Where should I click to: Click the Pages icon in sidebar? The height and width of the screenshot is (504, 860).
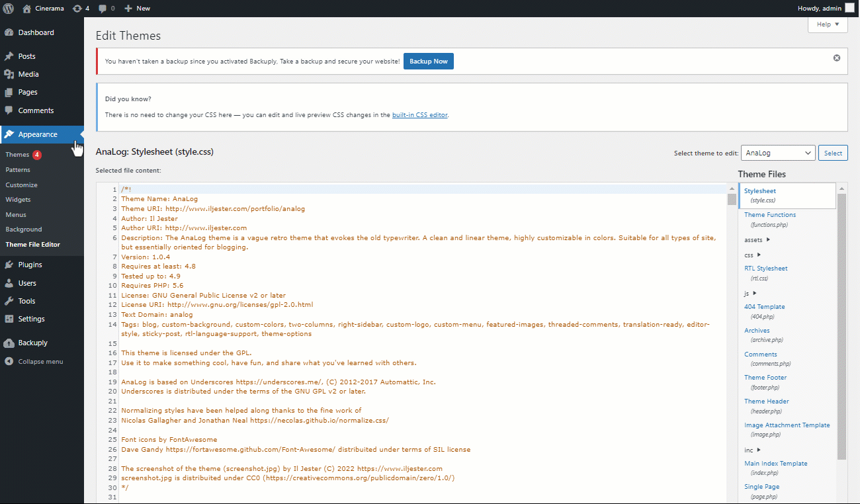point(9,92)
